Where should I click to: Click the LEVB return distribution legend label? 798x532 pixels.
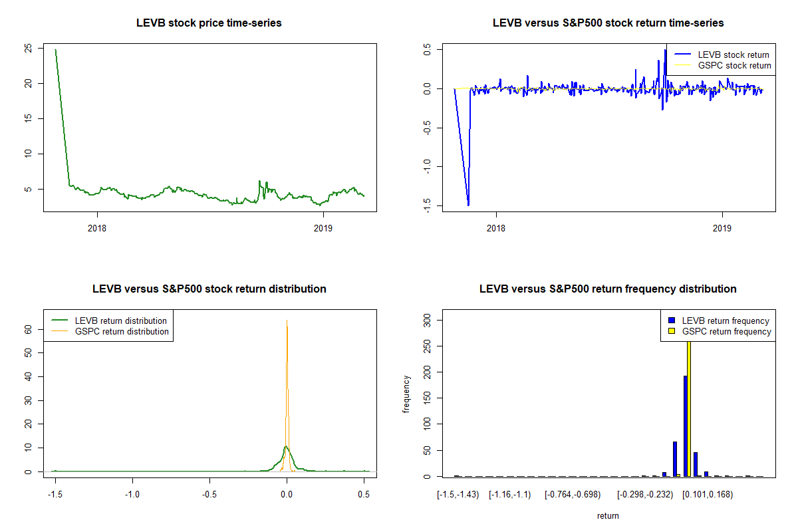(x=120, y=321)
